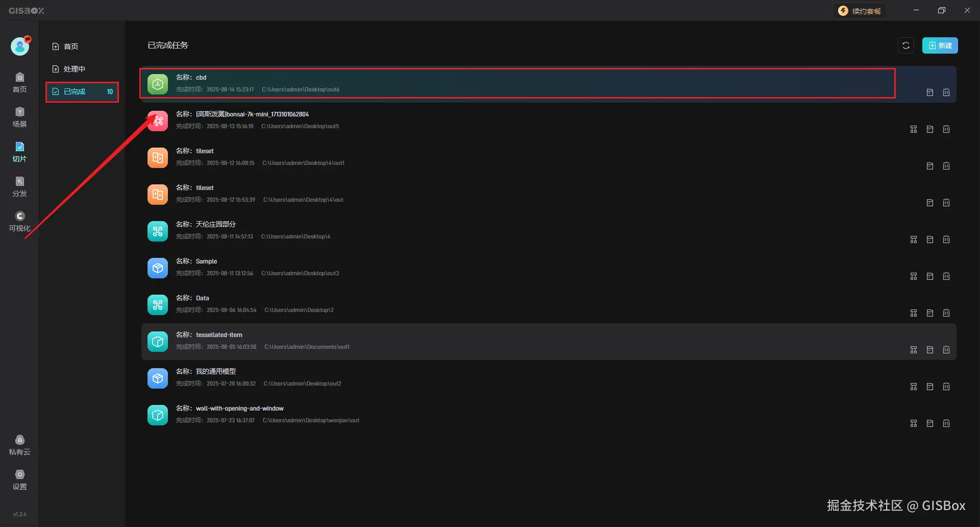This screenshot has width=980, height=527.
Task: Delete the tessellated-item task
Action: (946, 350)
